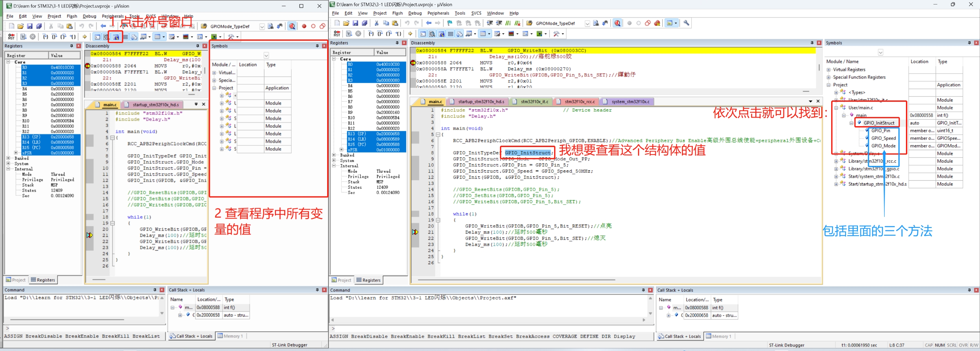Click the kill all breakpoints icon

tap(657, 23)
